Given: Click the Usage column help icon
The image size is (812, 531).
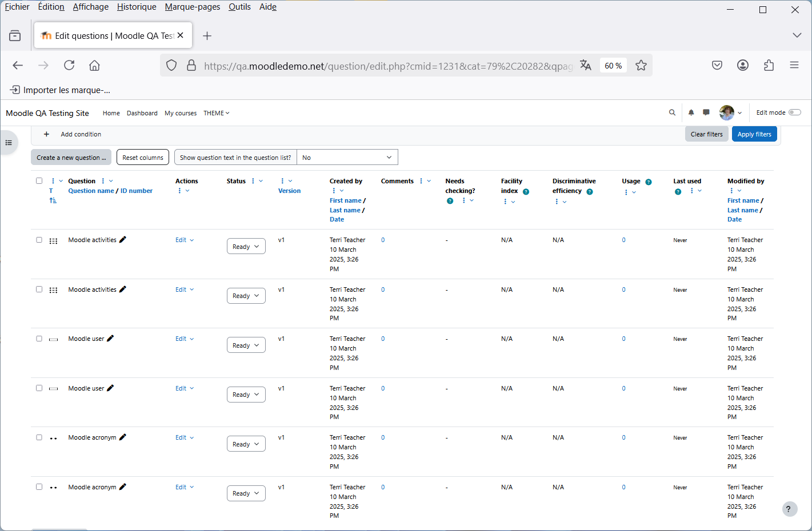Looking at the screenshot, I should [x=648, y=182].
